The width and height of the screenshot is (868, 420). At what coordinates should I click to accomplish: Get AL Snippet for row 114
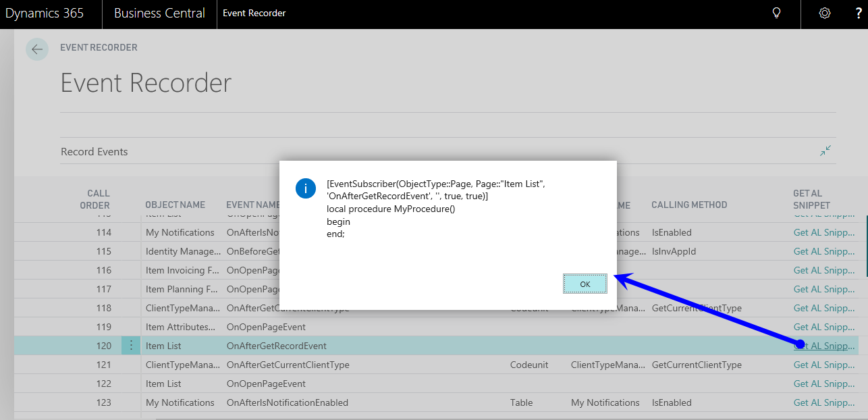(823, 232)
